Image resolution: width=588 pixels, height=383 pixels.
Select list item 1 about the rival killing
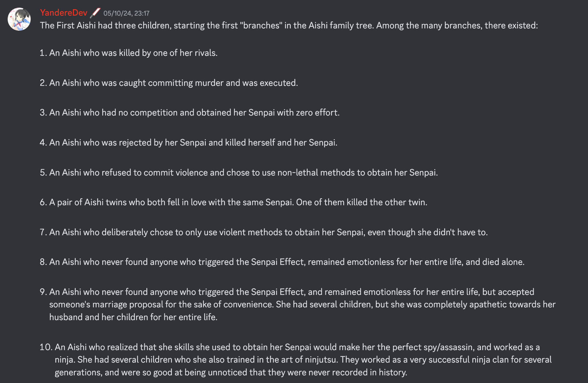tap(128, 53)
